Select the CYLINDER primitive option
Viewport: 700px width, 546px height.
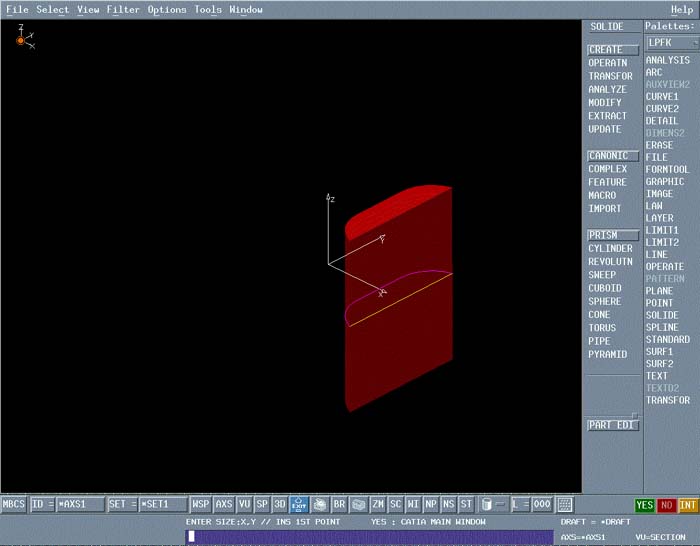pos(610,249)
